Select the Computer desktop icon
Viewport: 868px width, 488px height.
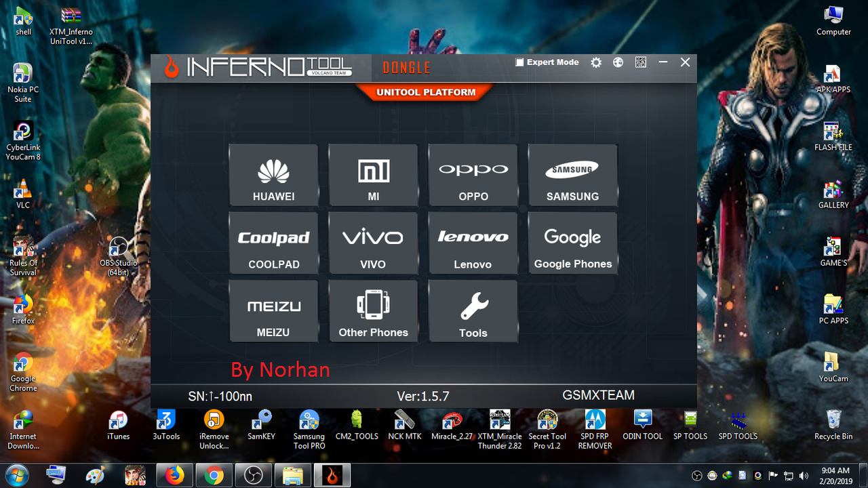click(833, 21)
